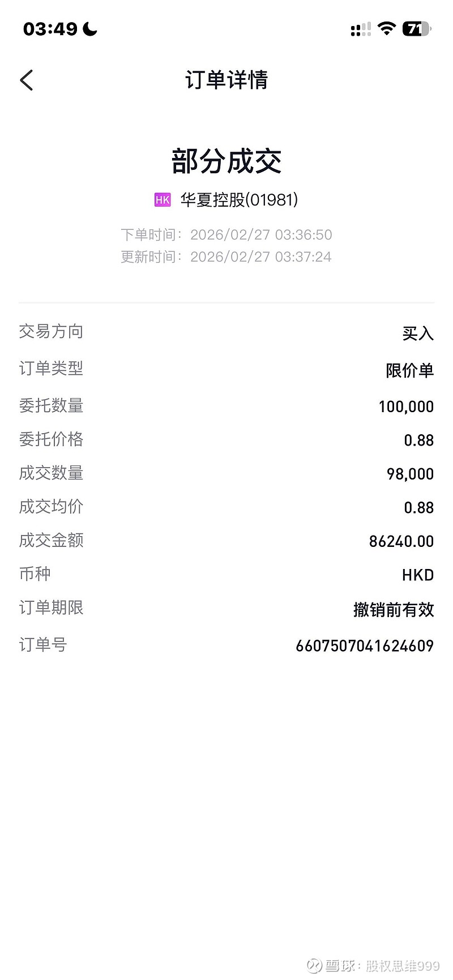Tap the Wi-Fi status icon
453x980 pixels.
[x=387, y=28]
